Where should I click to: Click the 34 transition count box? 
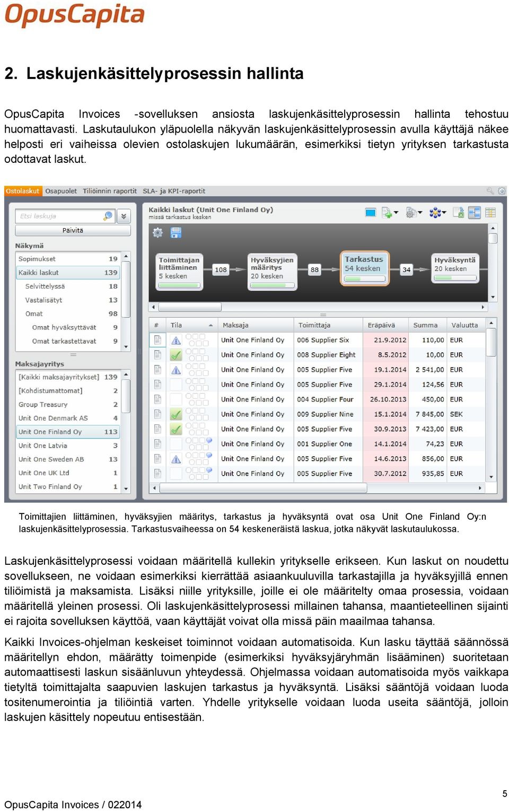(406, 269)
